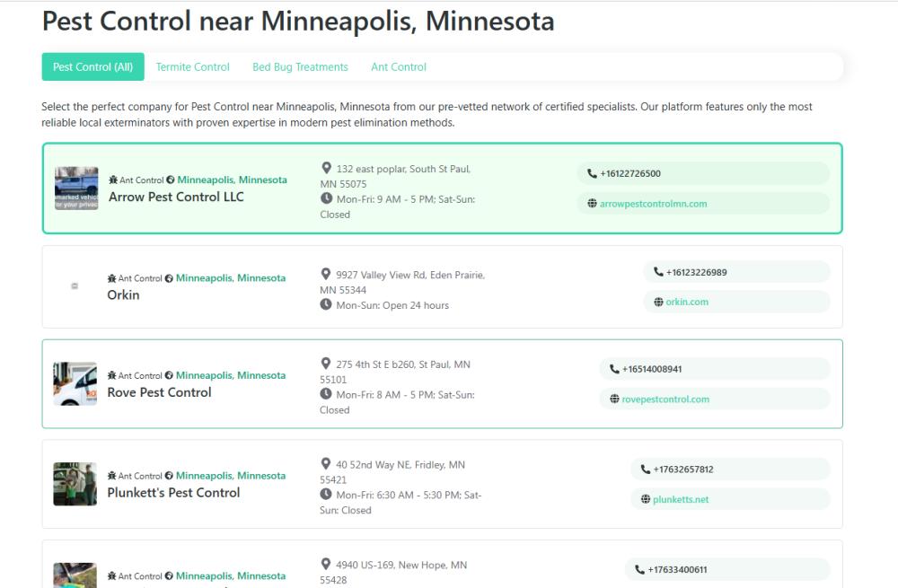Click the map pin icon for Plunkett's address
Screen dimensions: 898x588
(x=327, y=464)
